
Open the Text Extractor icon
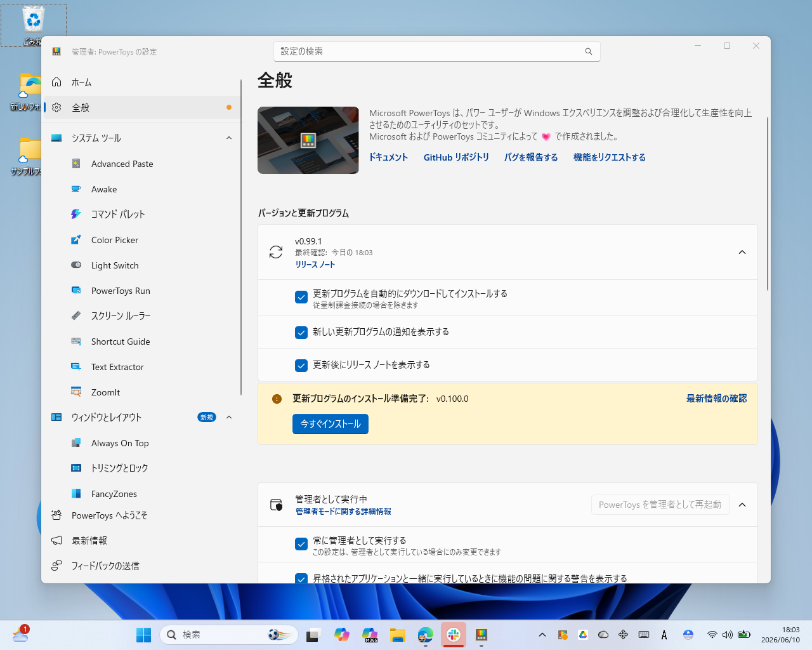coord(76,367)
